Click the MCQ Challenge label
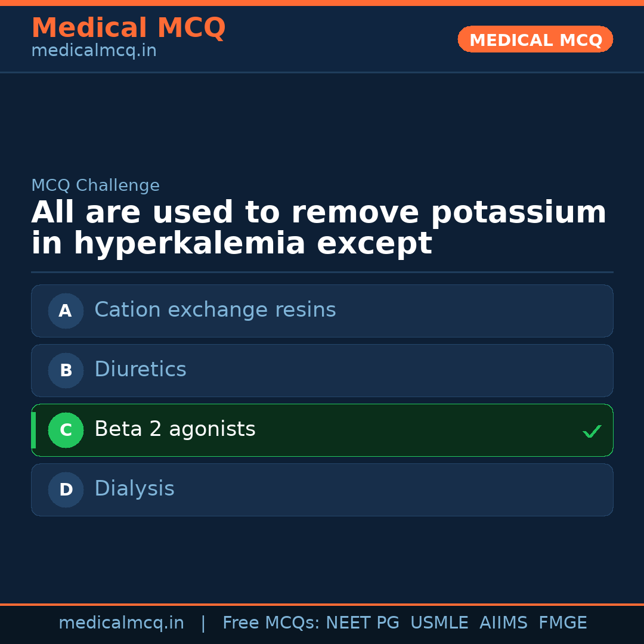Screen dimensions: 644x644 coord(95,185)
